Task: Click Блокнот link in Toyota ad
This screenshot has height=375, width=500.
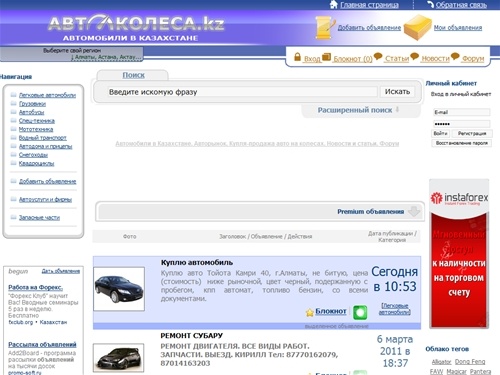Action: [331, 311]
